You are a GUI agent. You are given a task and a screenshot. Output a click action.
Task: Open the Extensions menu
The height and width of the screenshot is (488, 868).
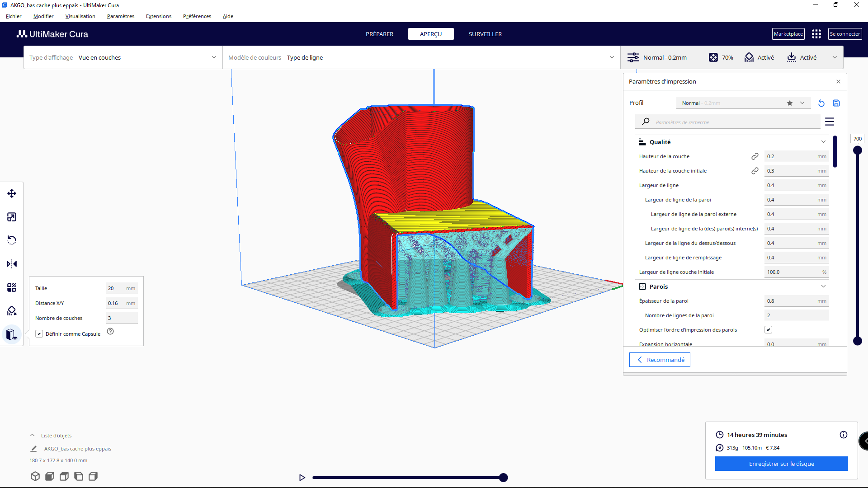[x=159, y=16]
